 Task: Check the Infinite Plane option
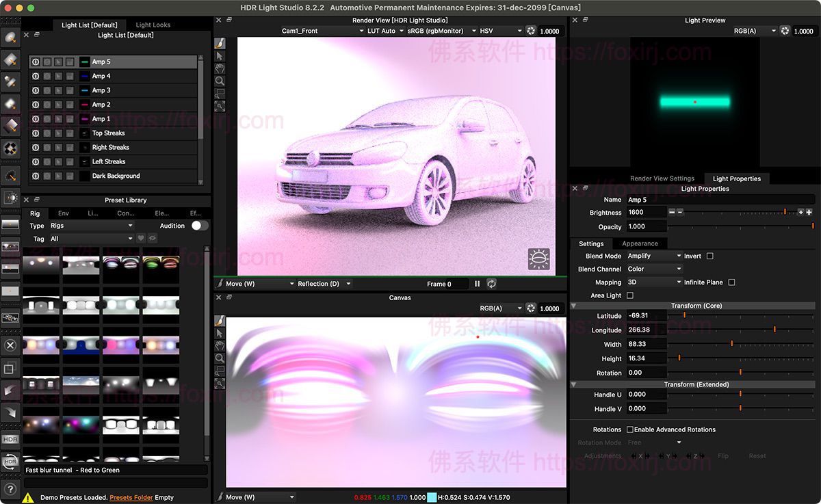pos(731,282)
